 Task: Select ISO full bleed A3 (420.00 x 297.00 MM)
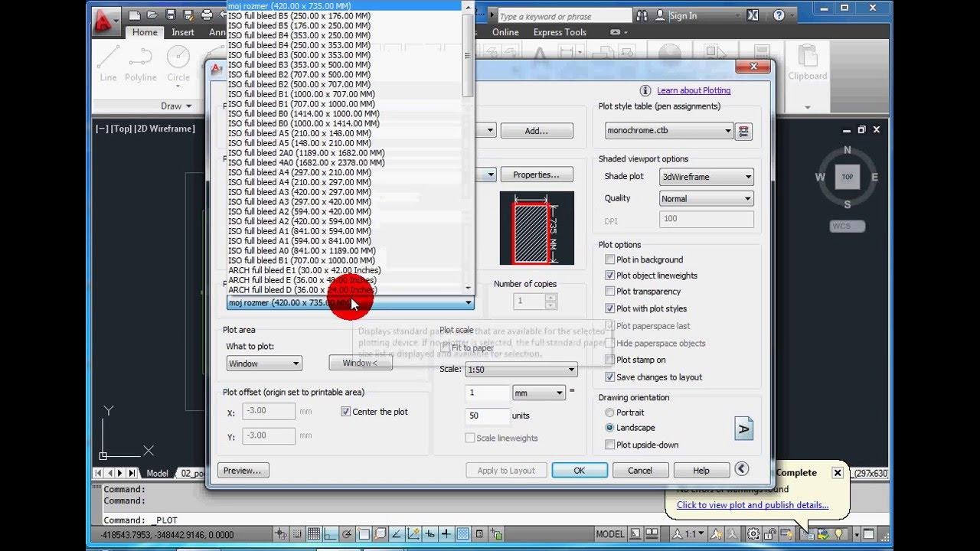point(299,192)
